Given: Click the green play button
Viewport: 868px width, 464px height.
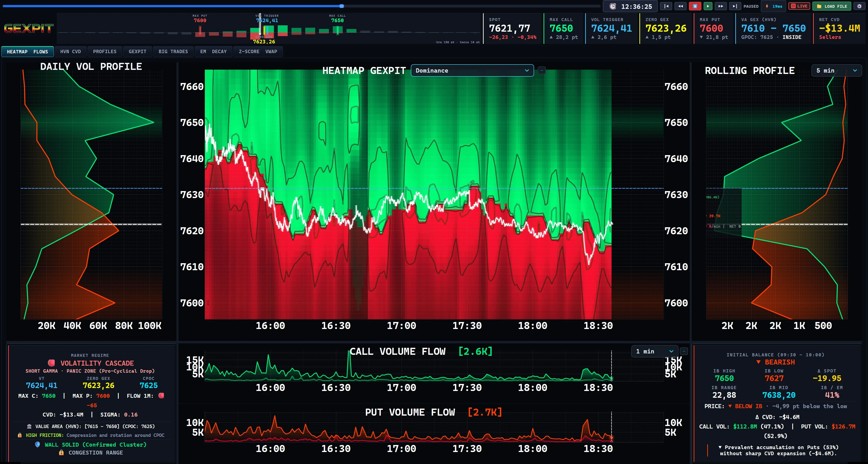Looking at the screenshot, I should pos(708,6).
